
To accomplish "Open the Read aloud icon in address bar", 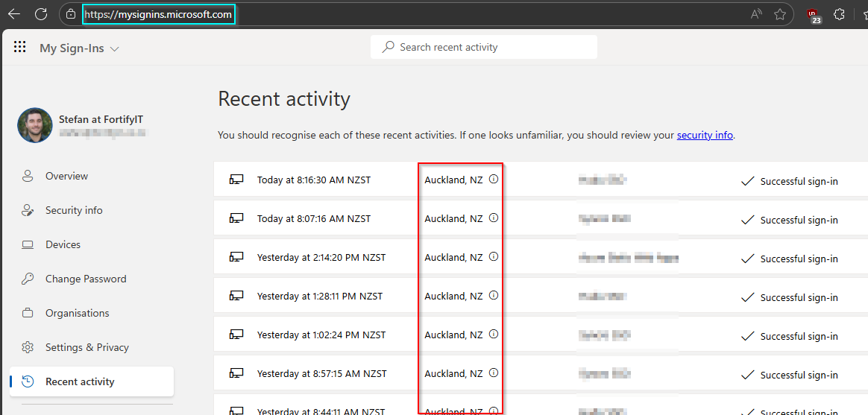I will click(x=756, y=14).
